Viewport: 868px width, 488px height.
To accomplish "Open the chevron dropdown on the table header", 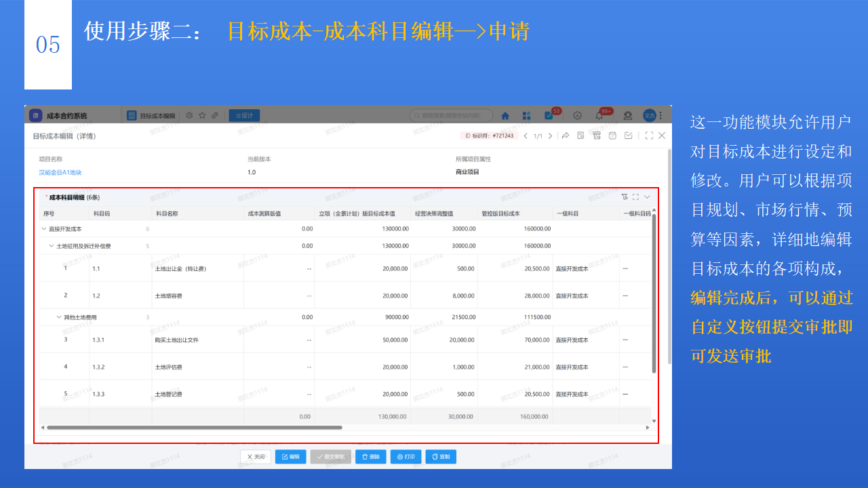I will [x=647, y=197].
